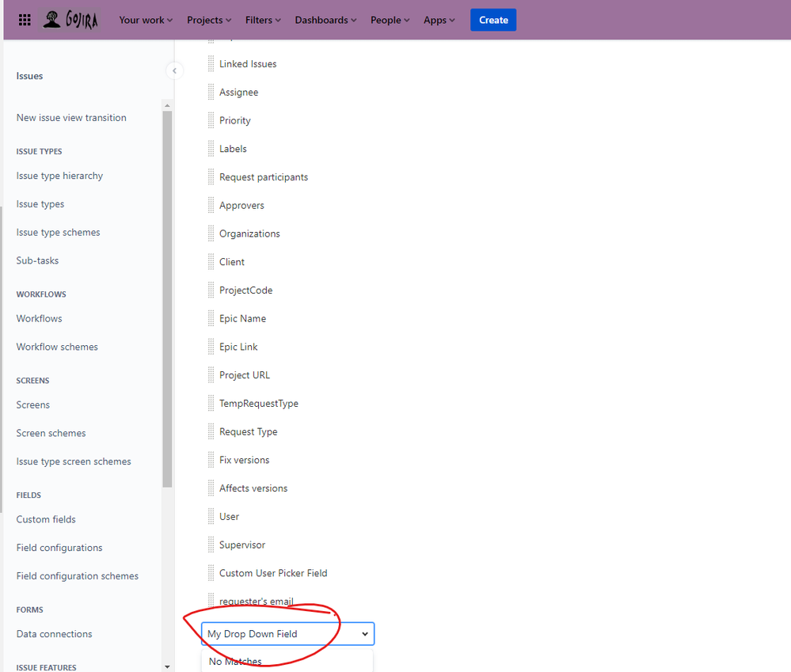Go to Custom fields
This screenshot has width=791, height=672.
tap(46, 519)
